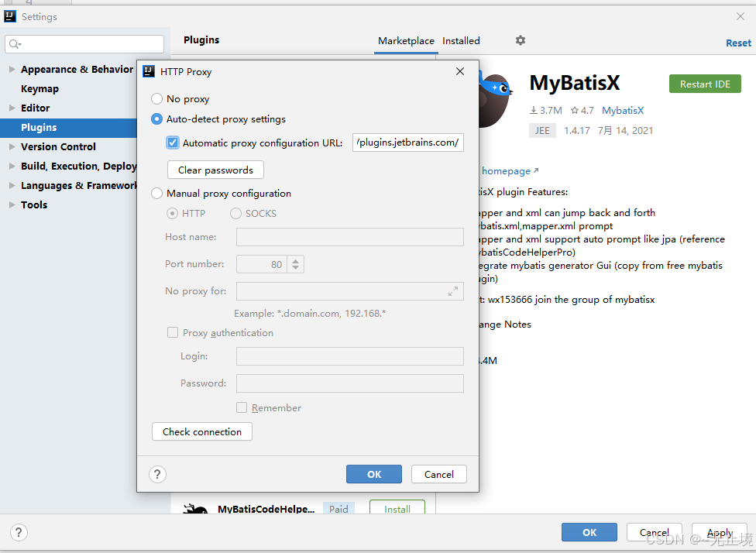
Task: Select the No proxy radio button
Action: click(x=156, y=99)
